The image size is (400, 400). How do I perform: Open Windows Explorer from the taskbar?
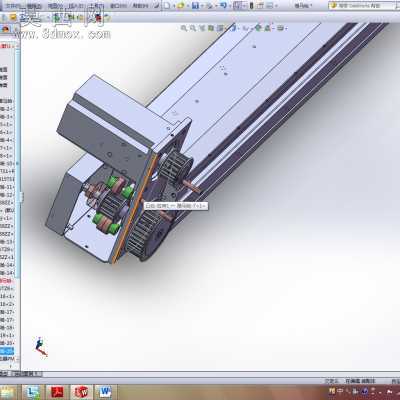click(x=7, y=392)
